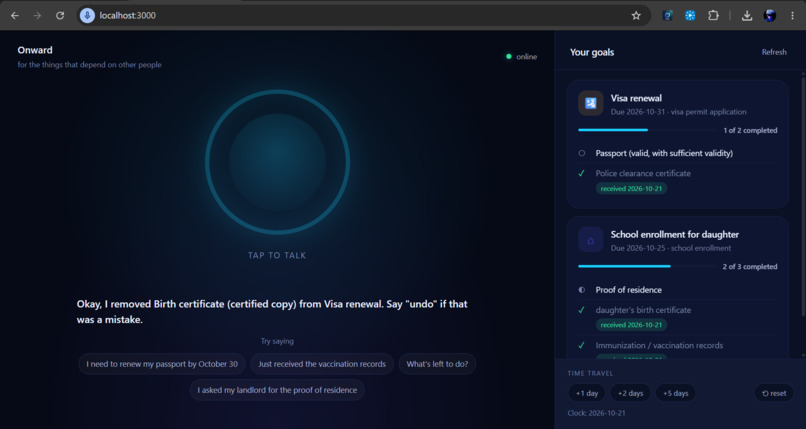Reset the time travel clock

click(774, 393)
